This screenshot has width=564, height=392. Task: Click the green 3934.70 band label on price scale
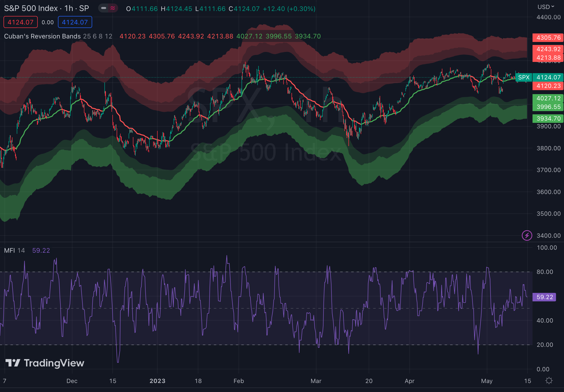[548, 119]
